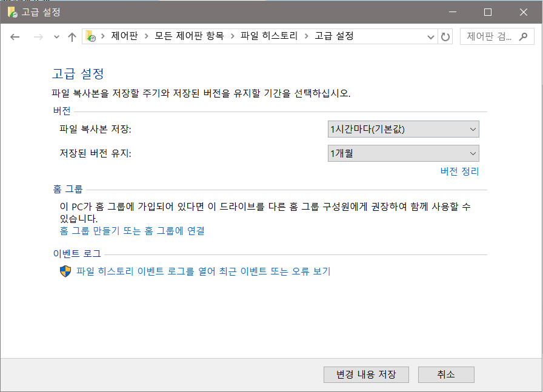Click the File History icon in the address bar
The image size is (543, 392).
tap(90, 36)
